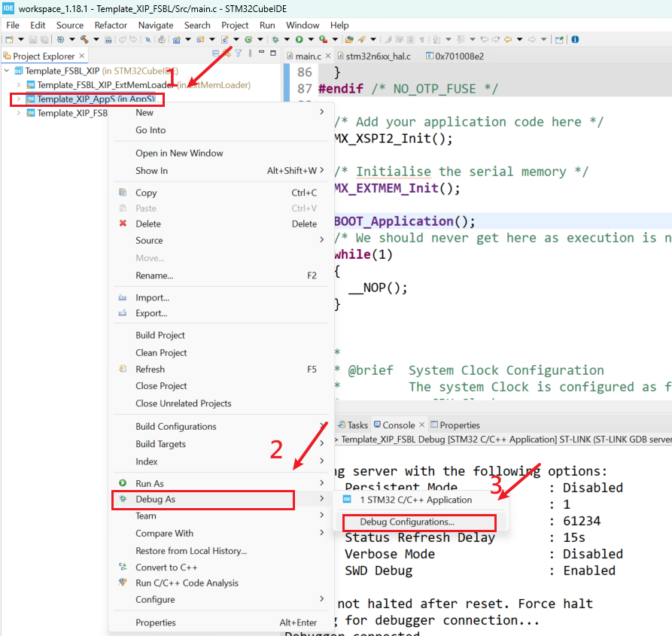Expand the Template_XIP_FSBL project node

18,113
